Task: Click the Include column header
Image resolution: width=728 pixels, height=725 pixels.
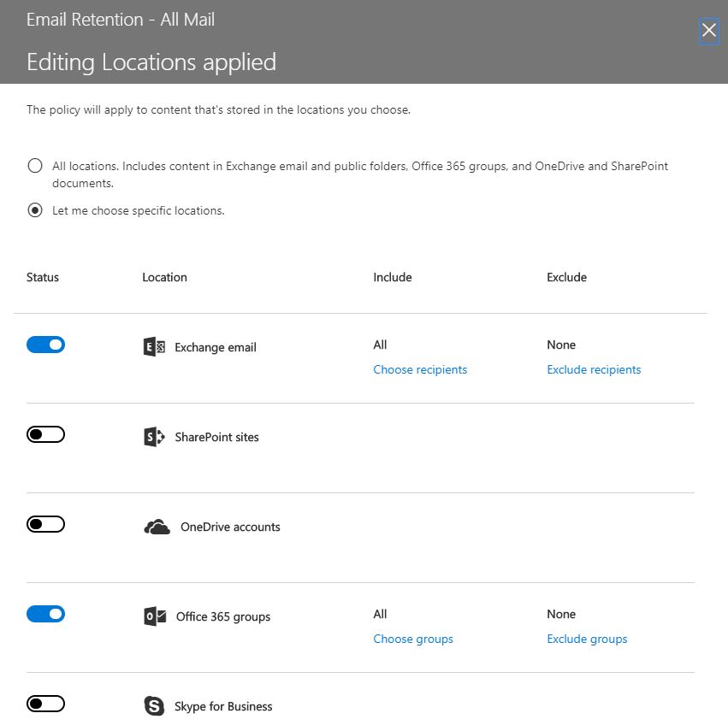Action: click(x=392, y=277)
